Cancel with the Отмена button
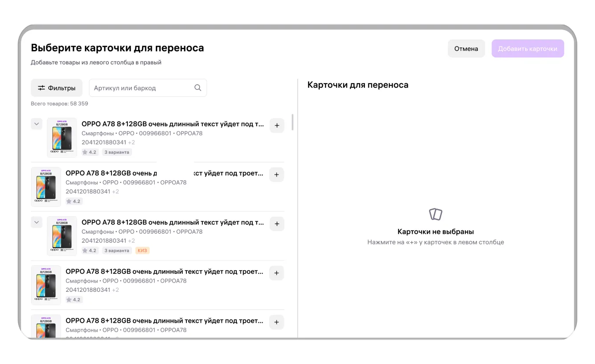This screenshot has width=595, height=364. pyautogui.click(x=466, y=49)
